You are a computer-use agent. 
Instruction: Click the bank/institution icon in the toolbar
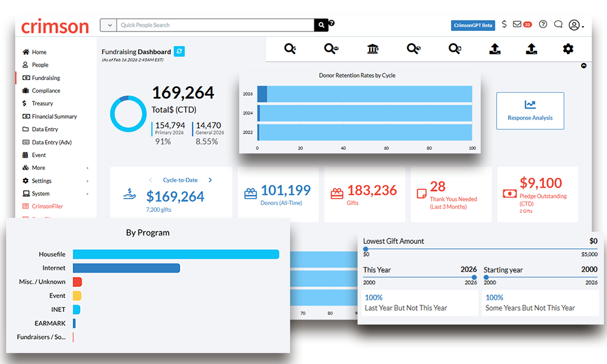[x=372, y=49]
